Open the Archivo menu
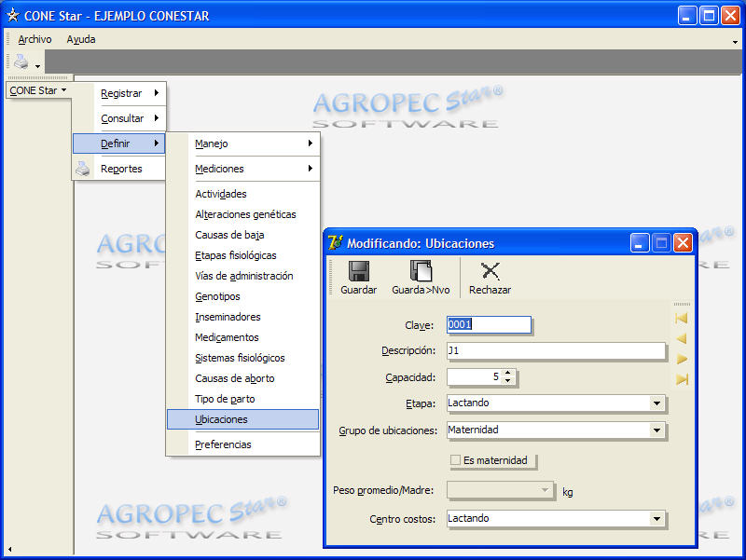This screenshot has width=746, height=560. coord(35,39)
